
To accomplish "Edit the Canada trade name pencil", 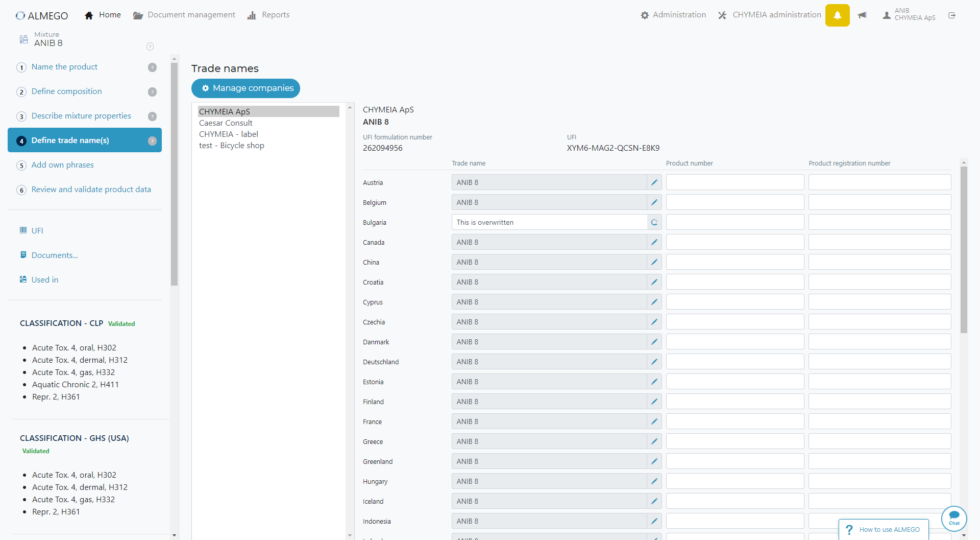I will point(654,242).
